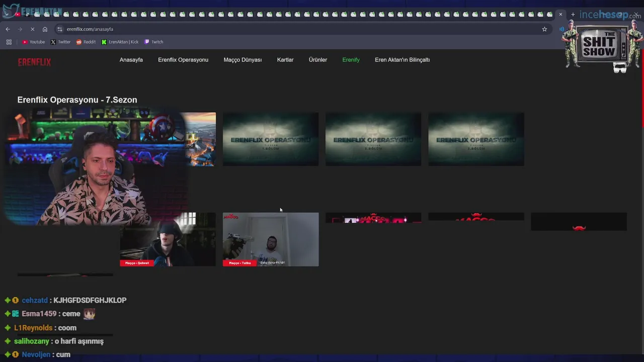Open the ErenAktan | Kick bookmark
This screenshot has height=362, width=644.
(120, 42)
